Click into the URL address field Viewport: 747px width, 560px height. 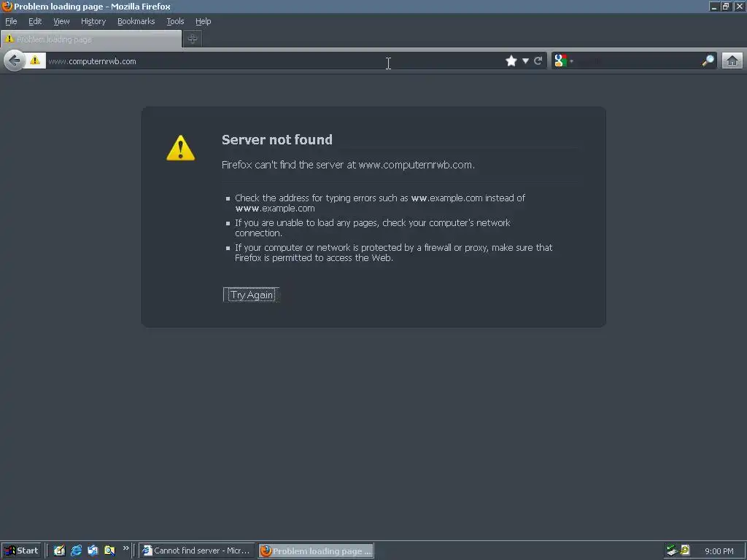pos(274,61)
